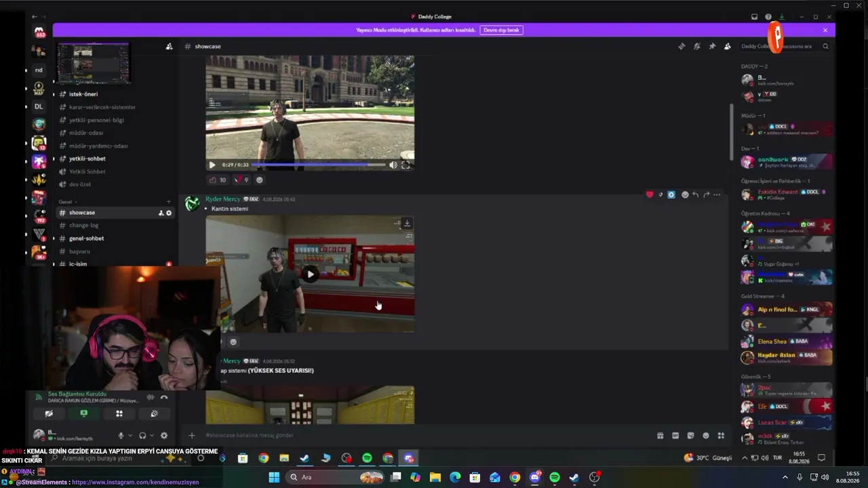Viewport: 868px width, 488px height.
Task: Dismiss the purple streamer mode banner
Action: [825, 30]
